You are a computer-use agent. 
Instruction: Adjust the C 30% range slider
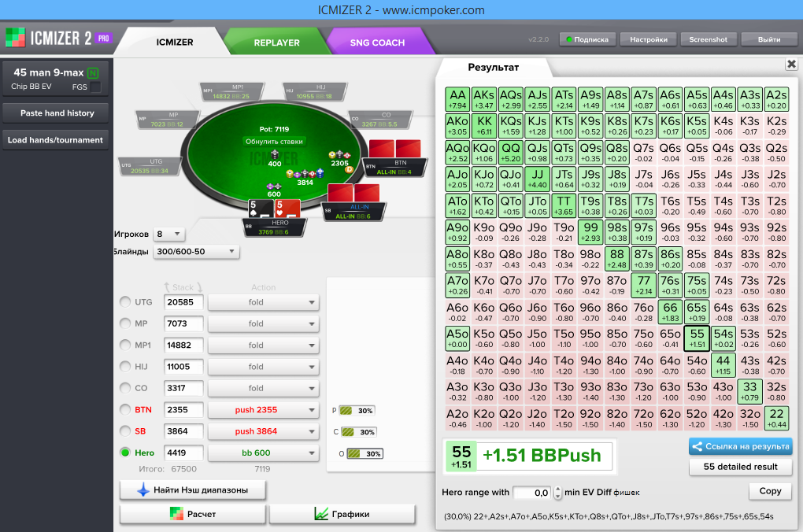coord(358,432)
